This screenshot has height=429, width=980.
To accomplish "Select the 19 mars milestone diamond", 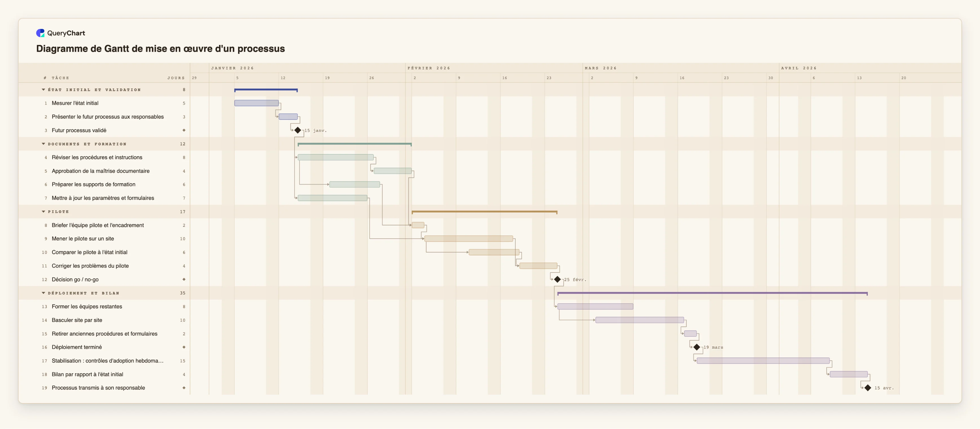I will tap(697, 347).
